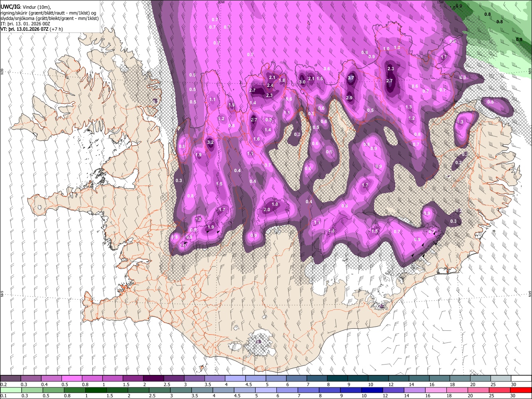Image resolution: width=532 pixels, height=399 pixels.
Task: Click the darkest purple snow swatch above 2
Action: 153,379
